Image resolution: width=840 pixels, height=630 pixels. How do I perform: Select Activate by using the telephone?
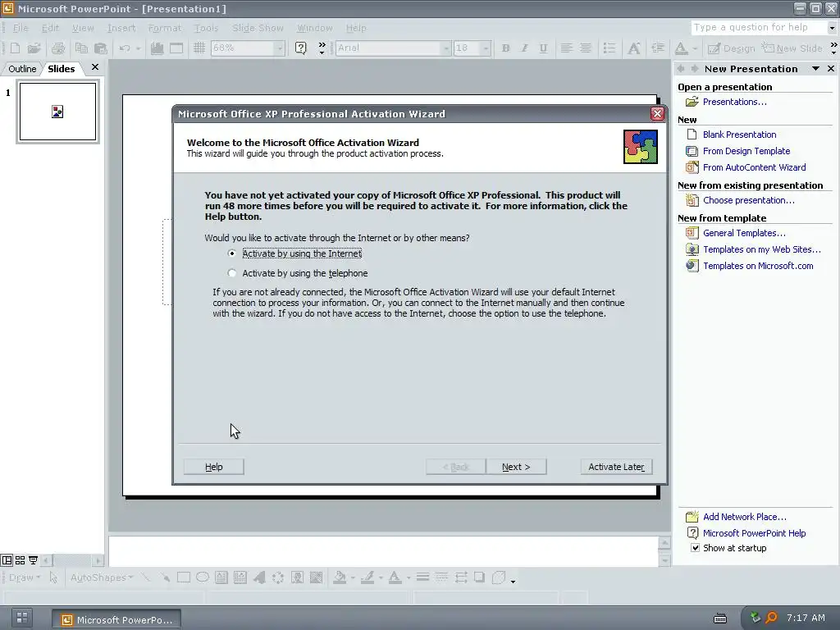tap(231, 273)
